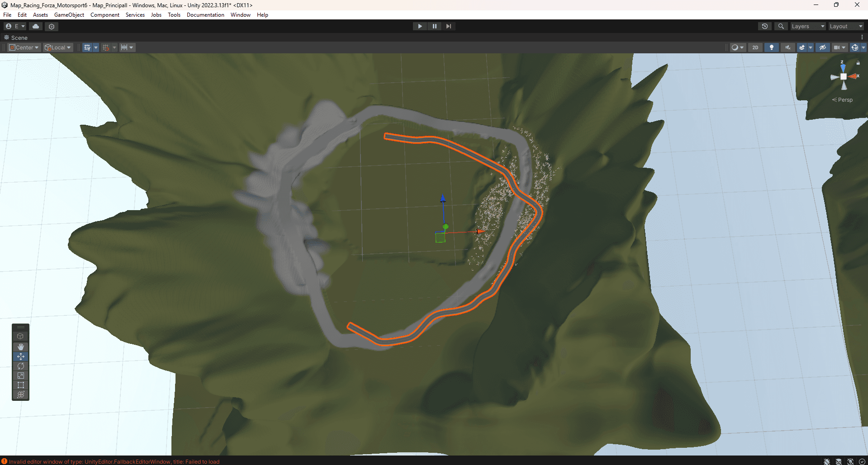Select the Scale tool
The width and height of the screenshot is (868, 465).
[x=20, y=376]
